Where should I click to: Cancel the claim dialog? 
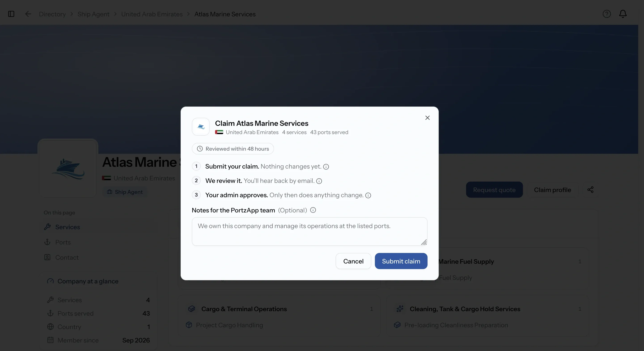coord(353,261)
